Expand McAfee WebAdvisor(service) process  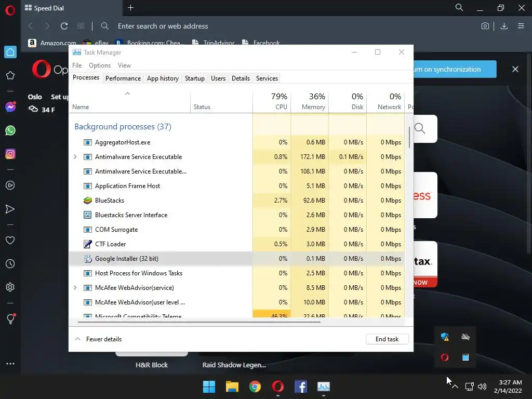(x=75, y=288)
